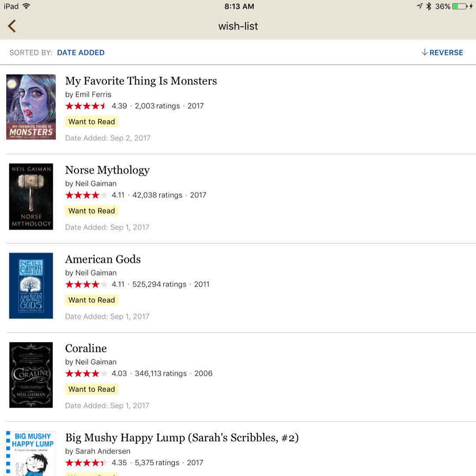The width and height of the screenshot is (476, 476).
Task: Tap the back arrow icon
Action: [x=12, y=26]
